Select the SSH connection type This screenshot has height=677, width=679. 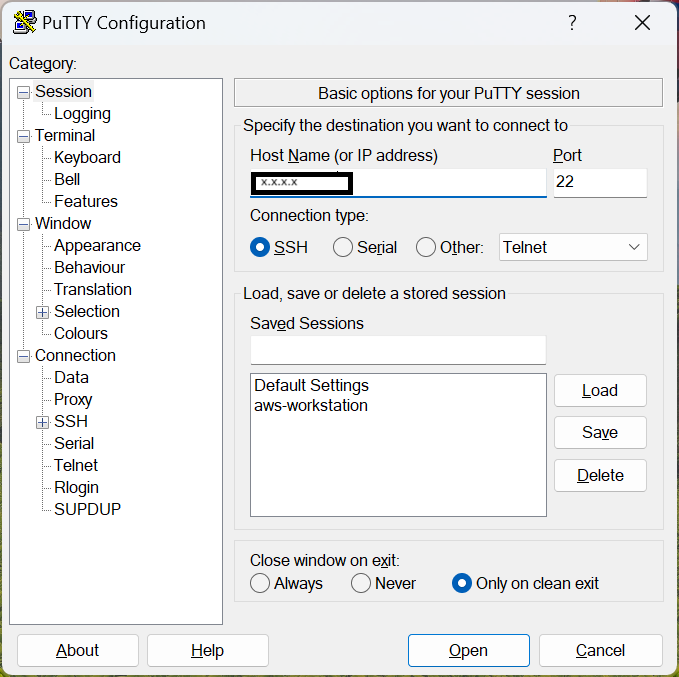point(261,247)
